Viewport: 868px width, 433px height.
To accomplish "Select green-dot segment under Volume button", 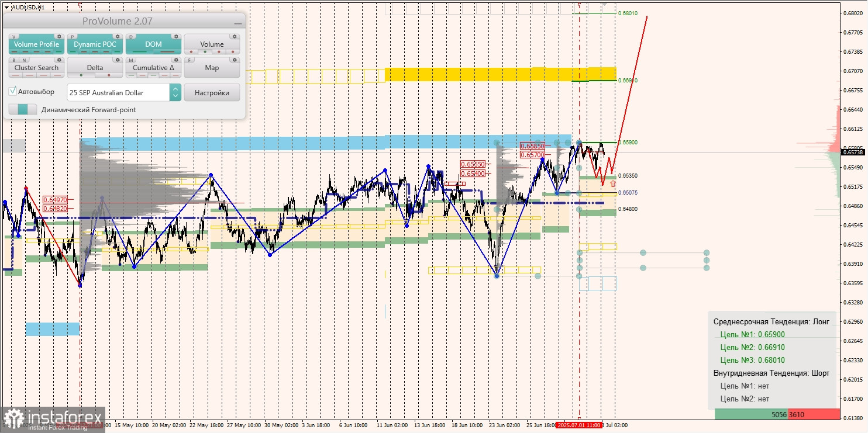I will point(205,52).
